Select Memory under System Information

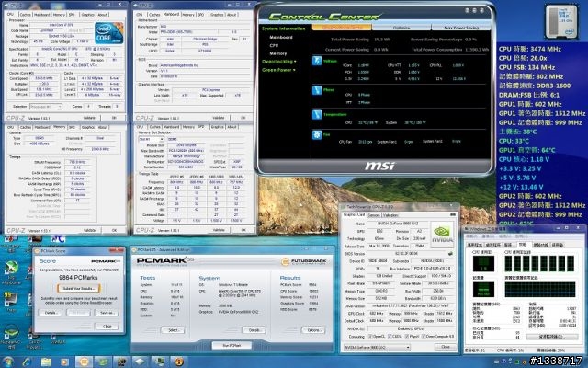pos(277,53)
